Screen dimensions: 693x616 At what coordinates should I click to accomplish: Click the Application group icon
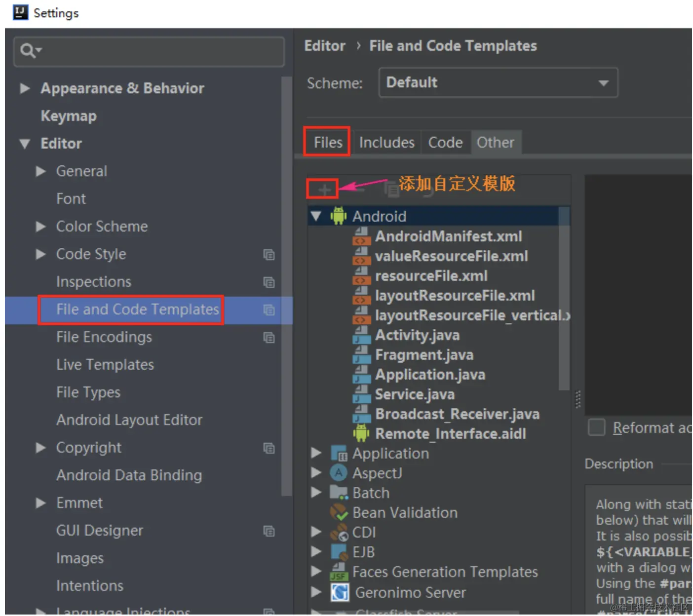click(x=339, y=453)
